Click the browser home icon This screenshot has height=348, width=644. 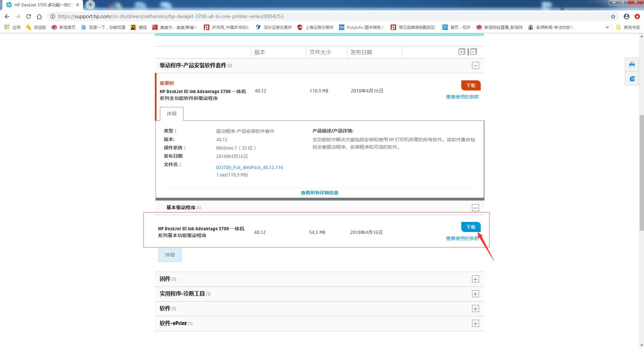[40, 16]
